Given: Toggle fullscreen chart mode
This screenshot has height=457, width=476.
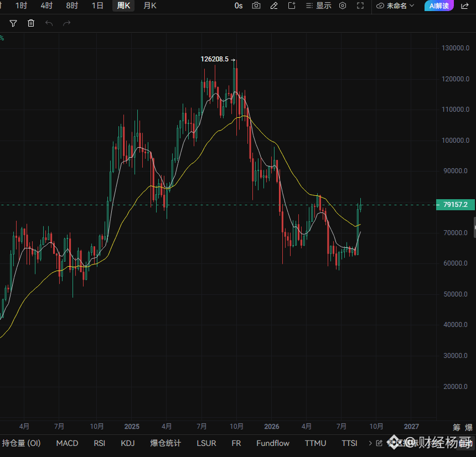Looking at the screenshot, I should tap(360, 6).
